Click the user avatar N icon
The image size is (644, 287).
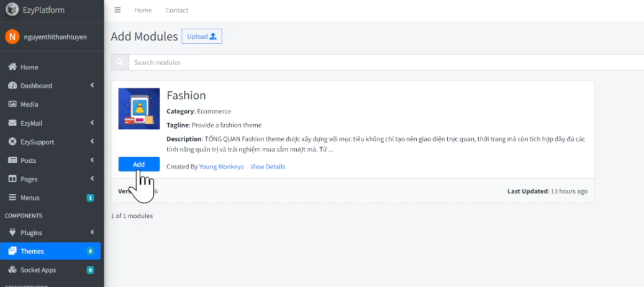tap(12, 37)
